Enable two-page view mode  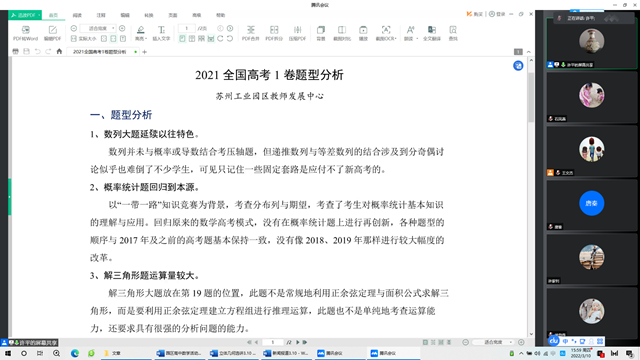[192, 38]
